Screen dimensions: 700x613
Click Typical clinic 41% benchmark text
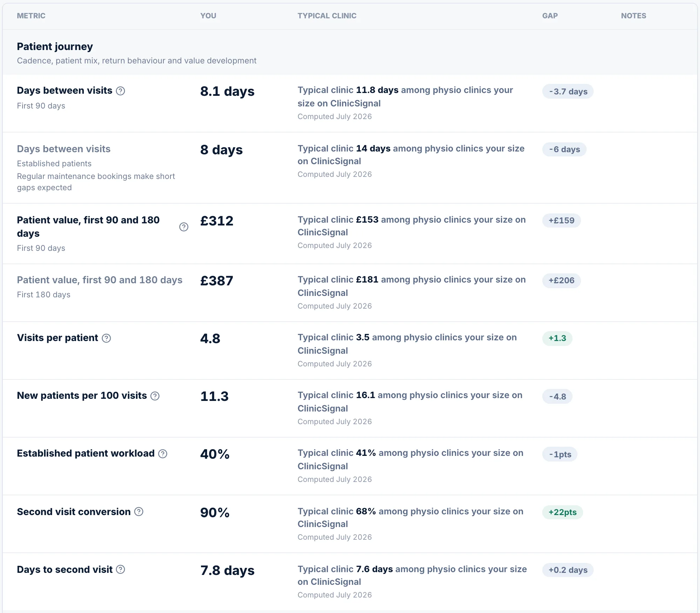click(x=410, y=459)
